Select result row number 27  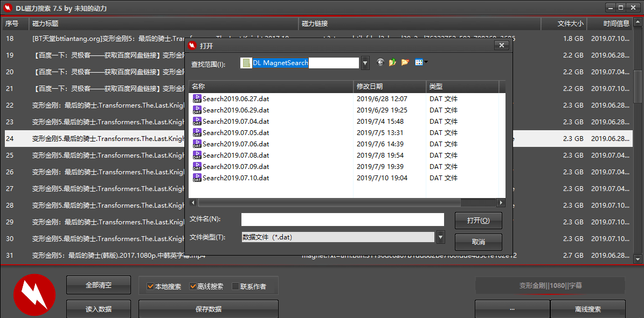10,188
